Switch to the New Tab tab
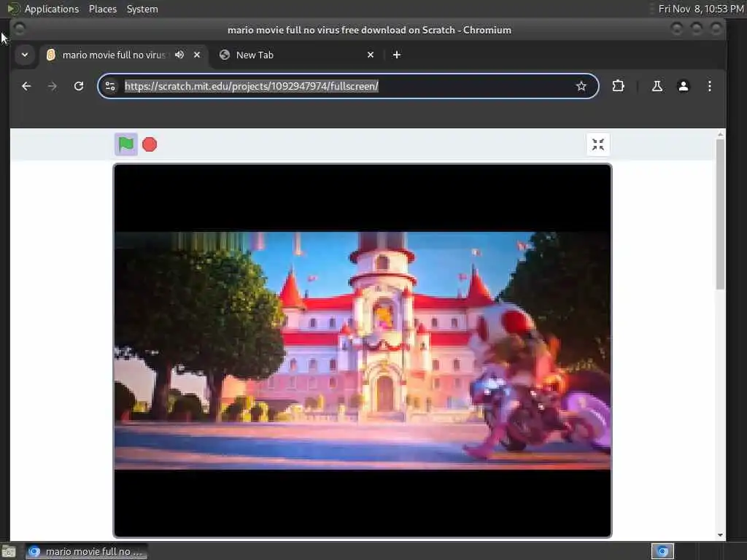The height and width of the screenshot is (560, 747). tap(295, 55)
